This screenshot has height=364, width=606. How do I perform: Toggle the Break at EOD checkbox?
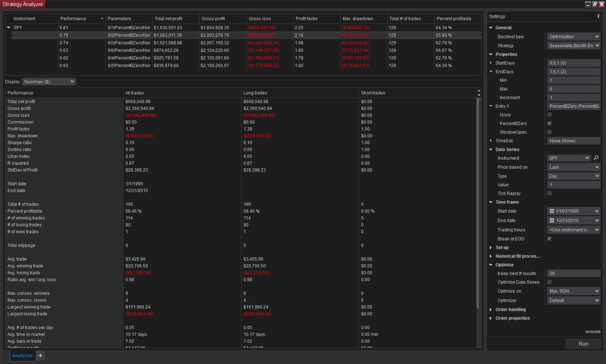pos(549,239)
